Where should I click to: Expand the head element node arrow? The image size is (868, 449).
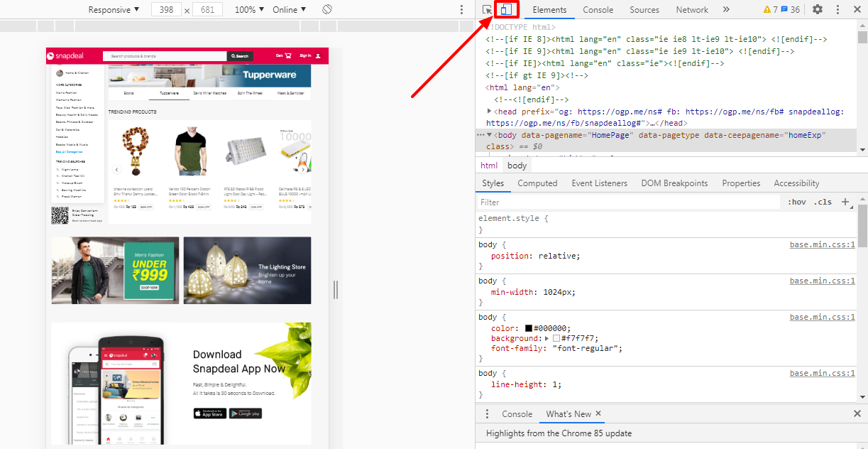tap(490, 112)
